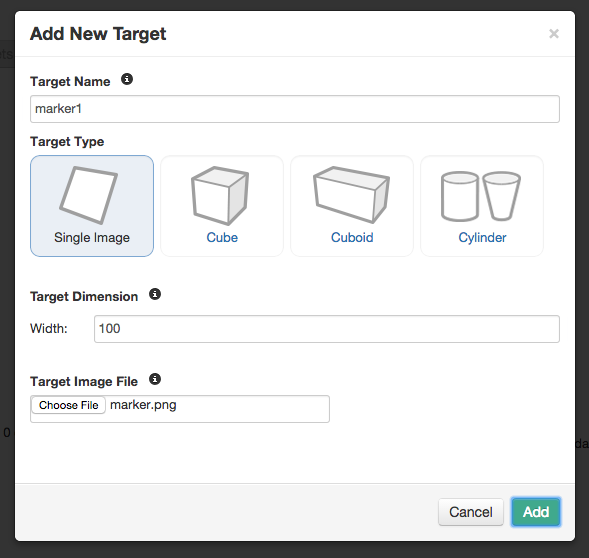Select the Cube shape icon
This screenshot has height=558, width=589.
[x=220, y=195]
